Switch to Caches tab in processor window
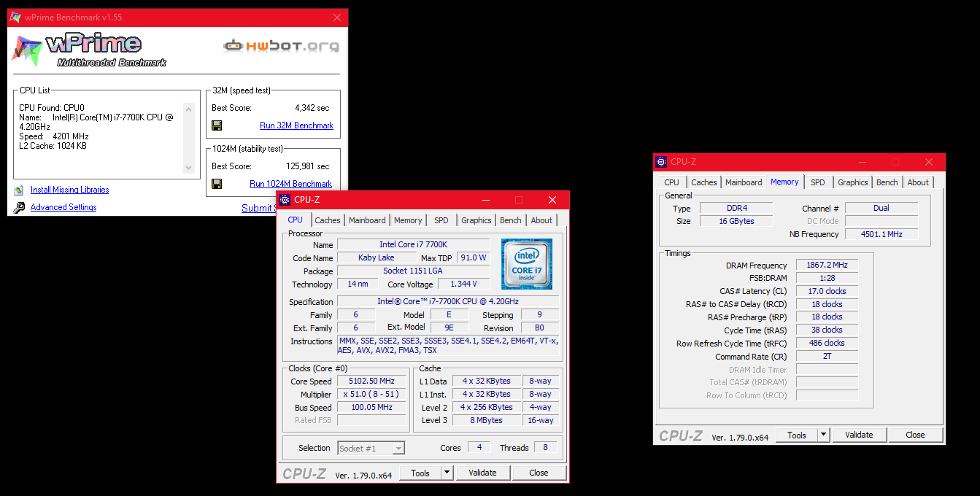Viewport: 980px width, 496px height. click(x=328, y=220)
